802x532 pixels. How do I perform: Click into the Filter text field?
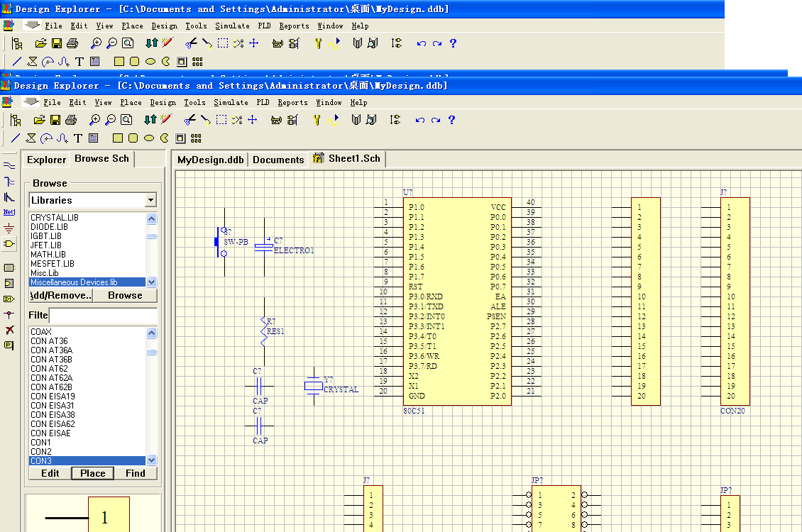point(103,315)
